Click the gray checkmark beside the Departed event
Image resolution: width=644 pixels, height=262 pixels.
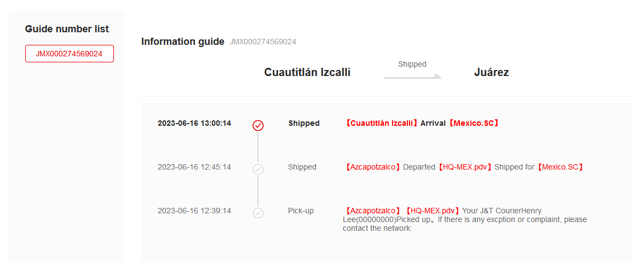click(x=258, y=169)
